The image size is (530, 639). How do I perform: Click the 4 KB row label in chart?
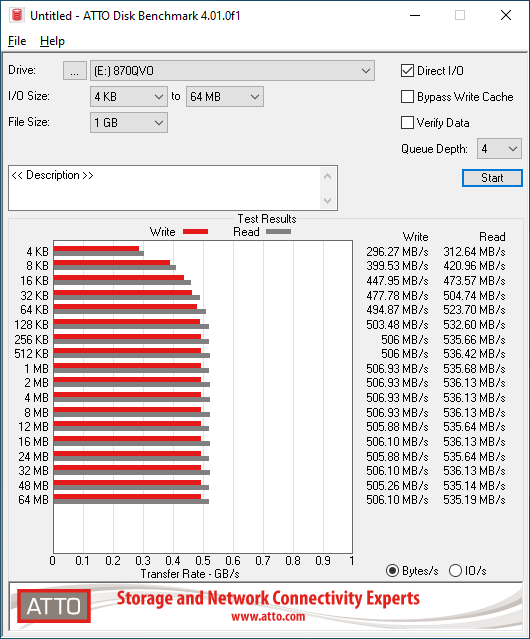tap(37, 251)
